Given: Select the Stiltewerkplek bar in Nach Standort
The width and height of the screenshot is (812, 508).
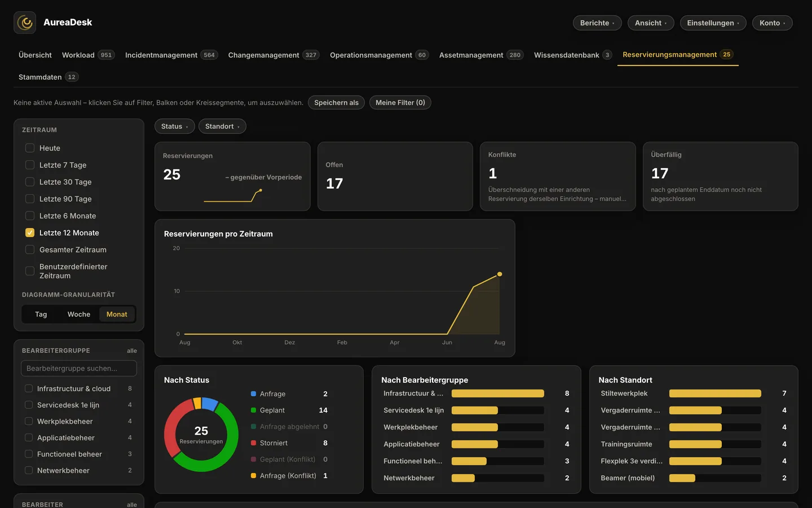Looking at the screenshot, I should click(715, 393).
